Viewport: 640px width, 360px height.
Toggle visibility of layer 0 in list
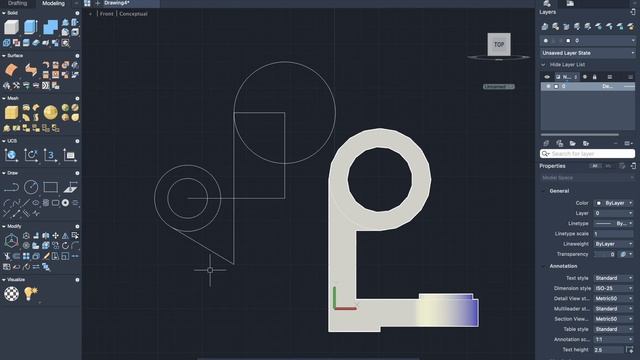548,87
